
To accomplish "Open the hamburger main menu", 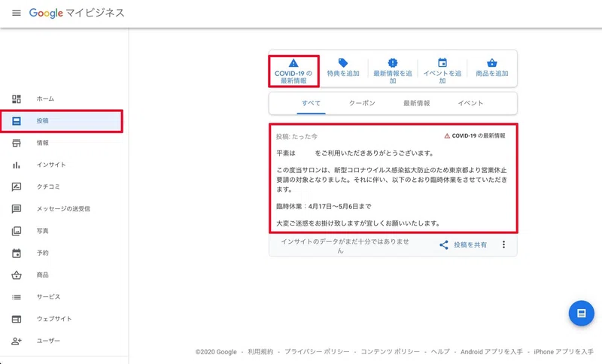I will click(x=16, y=13).
